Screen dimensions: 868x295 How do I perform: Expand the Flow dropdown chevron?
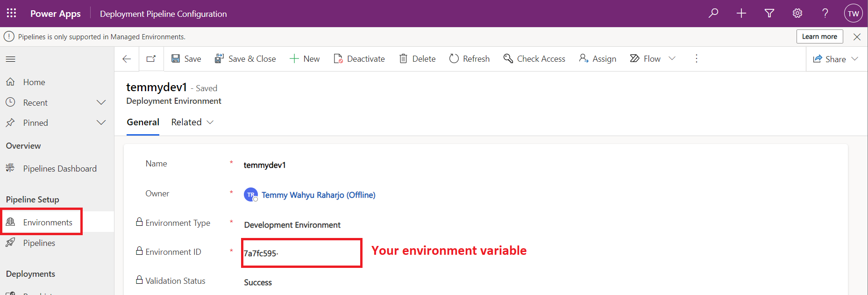tap(672, 58)
